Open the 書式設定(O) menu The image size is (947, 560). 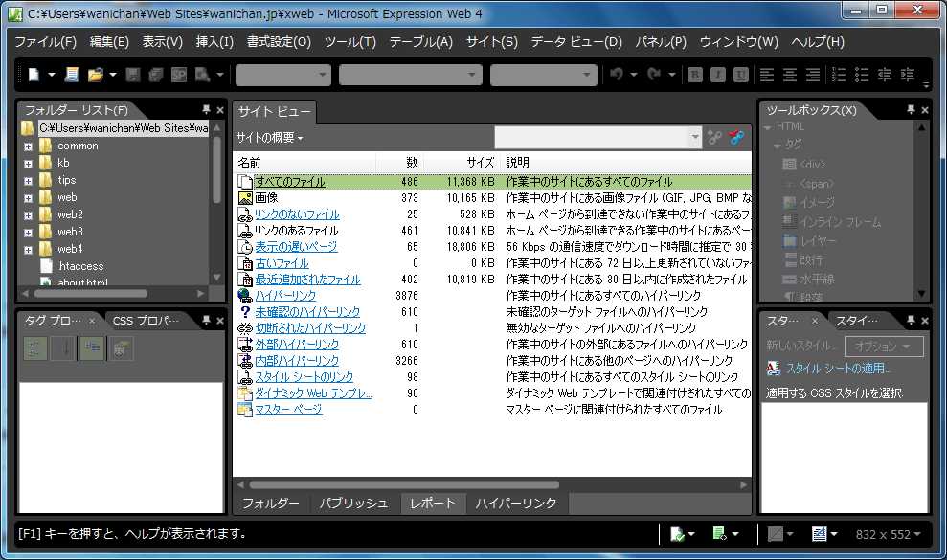[x=279, y=42]
